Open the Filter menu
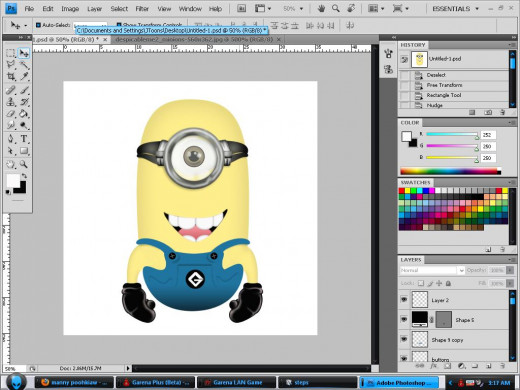 pos(142,9)
